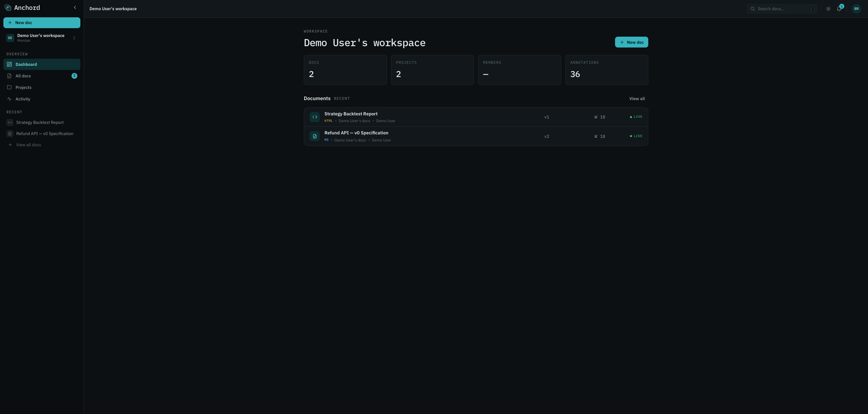Click the Activity pulse icon
The height and width of the screenshot is (414, 868).
(9, 99)
